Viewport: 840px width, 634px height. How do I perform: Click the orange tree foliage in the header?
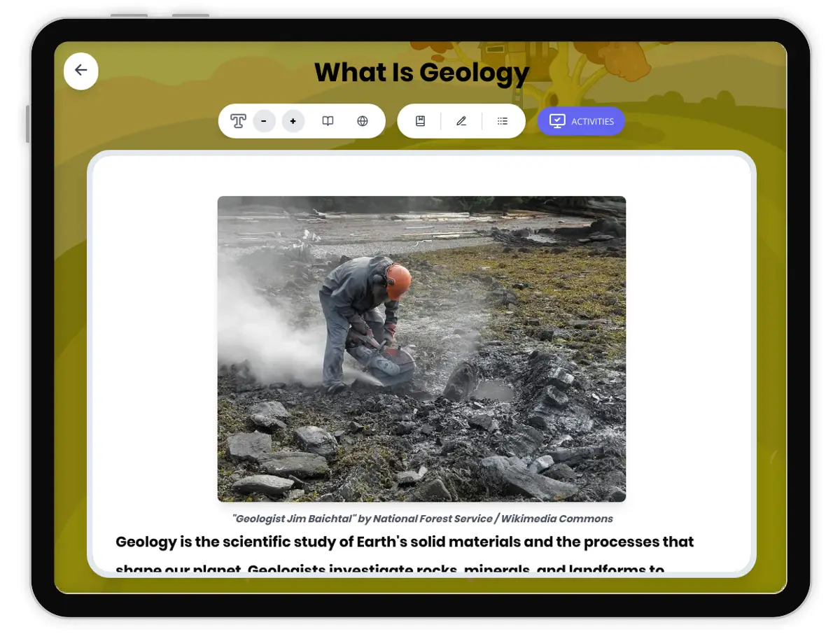click(x=631, y=56)
